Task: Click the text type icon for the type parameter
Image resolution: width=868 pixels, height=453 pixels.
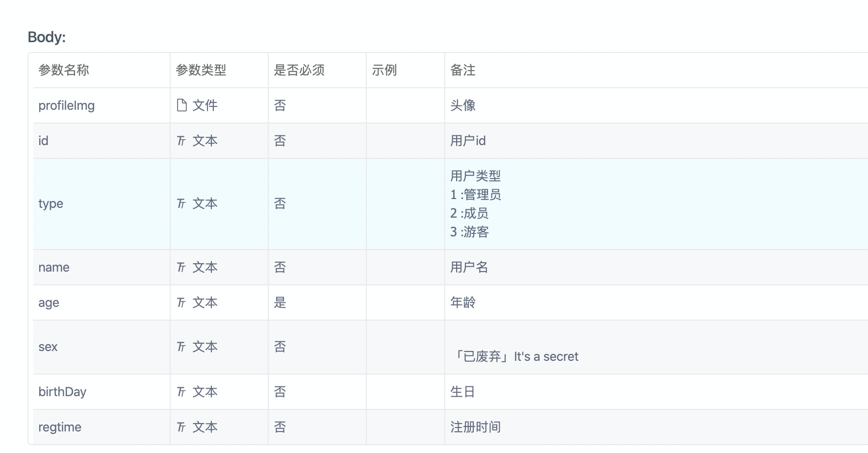Action: pos(181,203)
